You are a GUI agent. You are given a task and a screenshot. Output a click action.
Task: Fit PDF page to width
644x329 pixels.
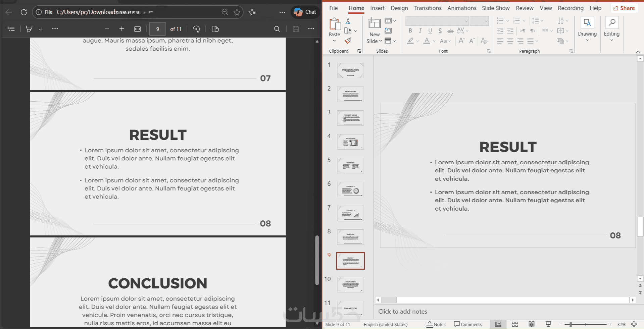coord(138,29)
